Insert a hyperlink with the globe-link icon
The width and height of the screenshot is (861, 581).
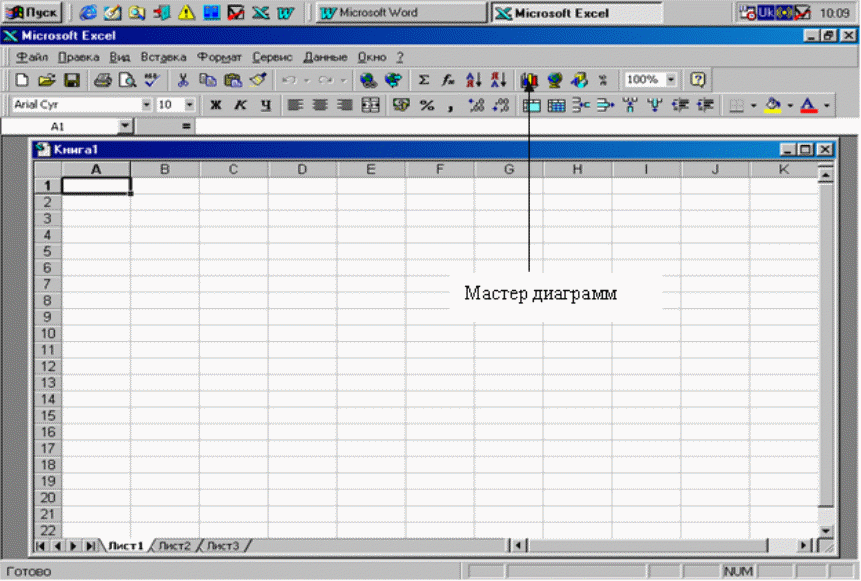[368, 80]
